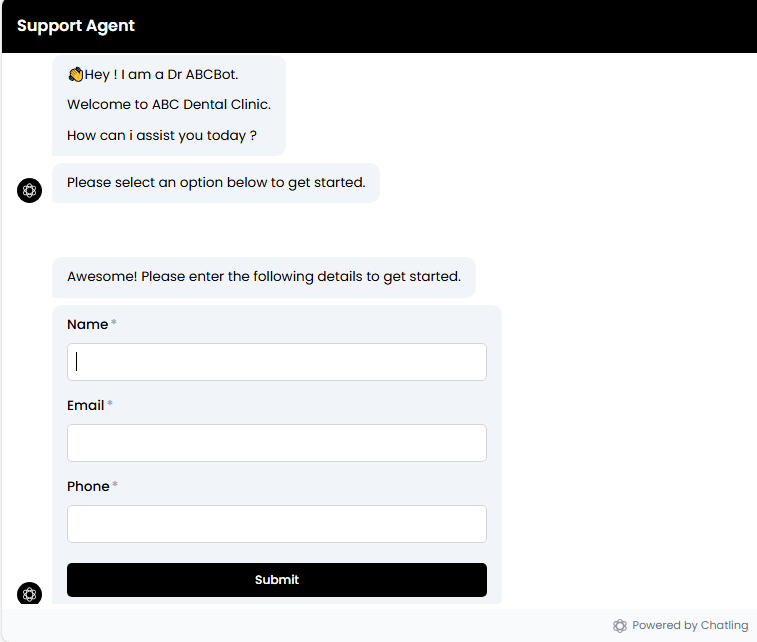This screenshot has width=757, height=642.
Task: Click the Name field label
Action: pyautogui.click(x=87, y=324)
